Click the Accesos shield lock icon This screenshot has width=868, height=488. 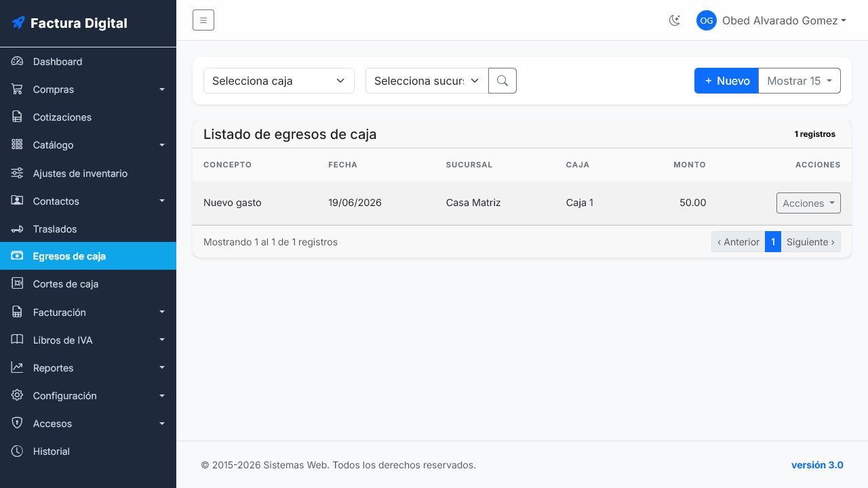tap(18, 424)
